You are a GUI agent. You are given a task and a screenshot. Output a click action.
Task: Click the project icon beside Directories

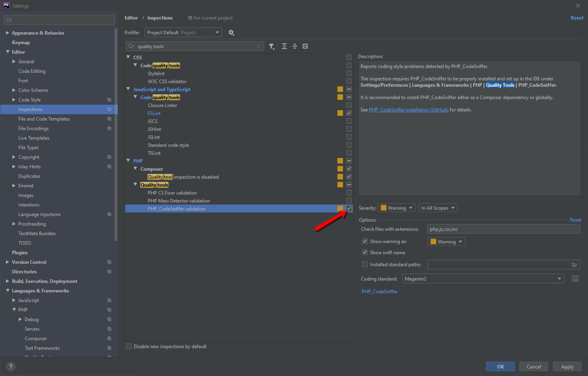click(109, 272)
